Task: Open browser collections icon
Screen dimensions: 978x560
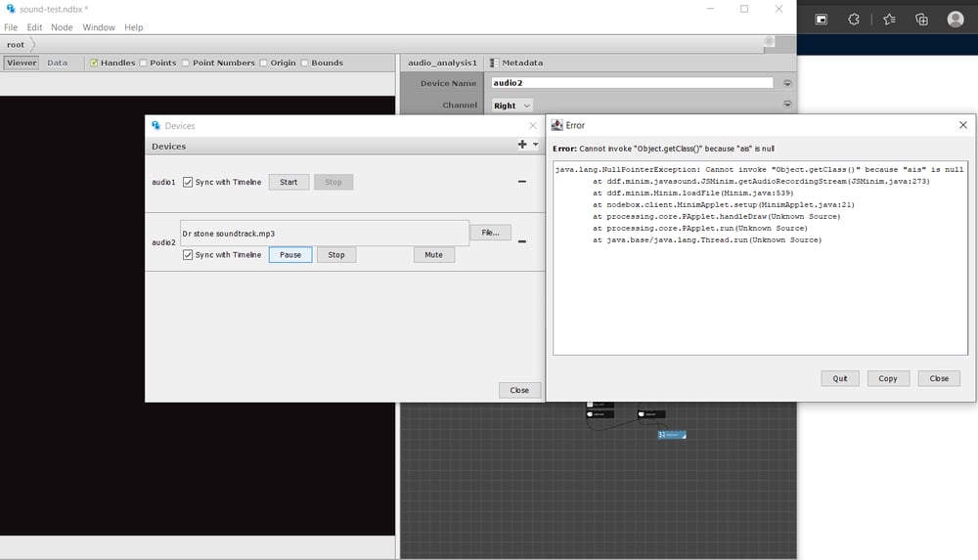Action: [x=921, y=20]
